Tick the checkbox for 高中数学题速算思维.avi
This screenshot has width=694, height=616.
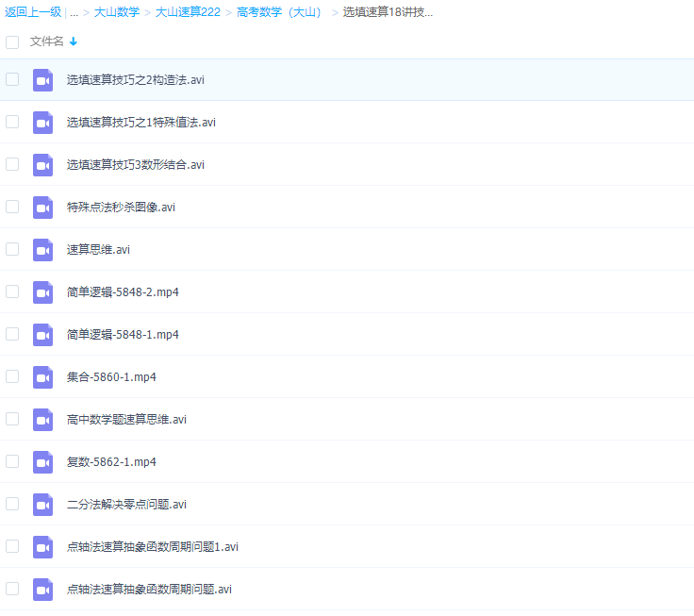coord(12,419)
